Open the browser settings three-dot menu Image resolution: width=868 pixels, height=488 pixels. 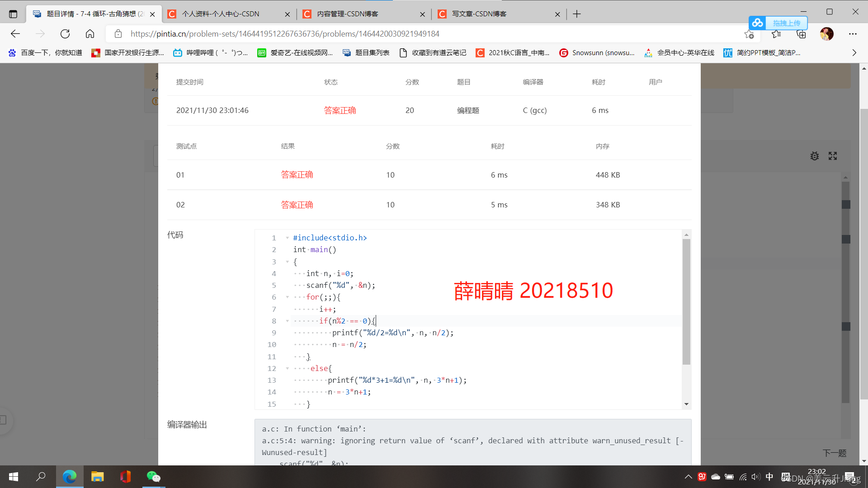click(853, 34)
